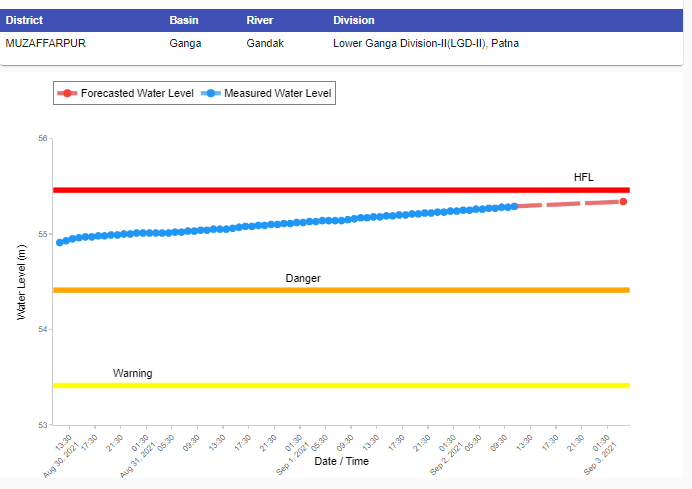Click the 53 y-axis tick label

click(42, 425)
